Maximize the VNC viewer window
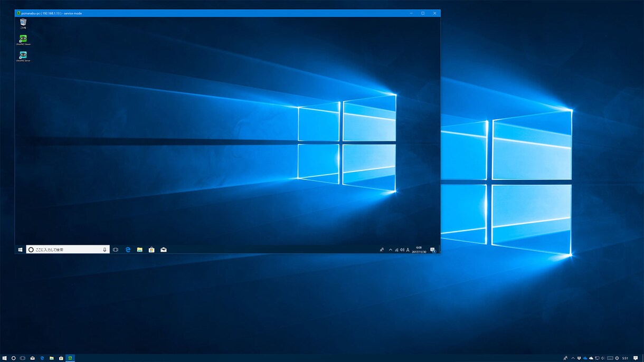The image size is (644, 362). point(423,13)
